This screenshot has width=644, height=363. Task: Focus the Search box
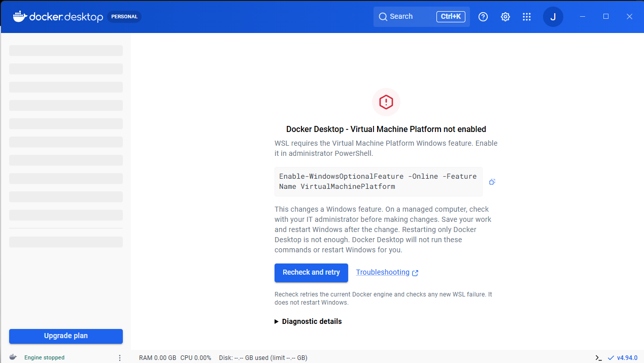(422, 17)
